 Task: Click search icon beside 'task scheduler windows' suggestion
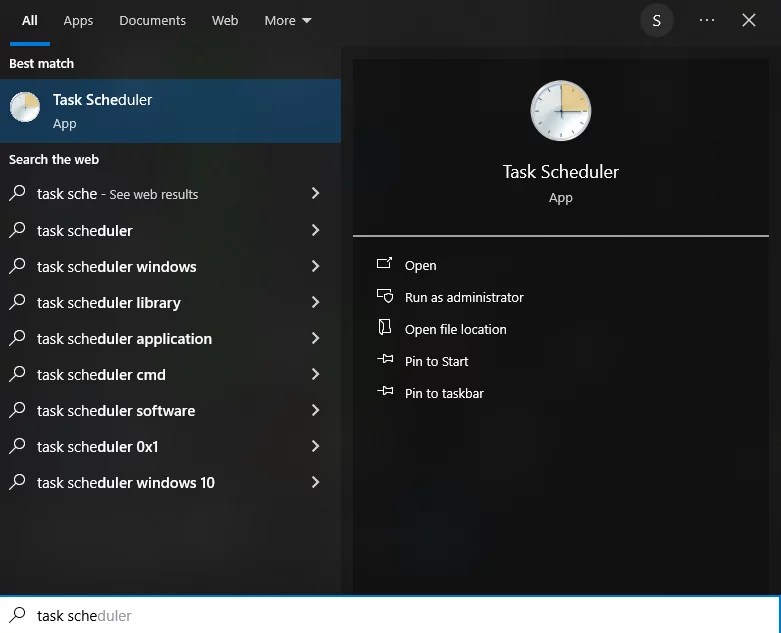[17, 265]
